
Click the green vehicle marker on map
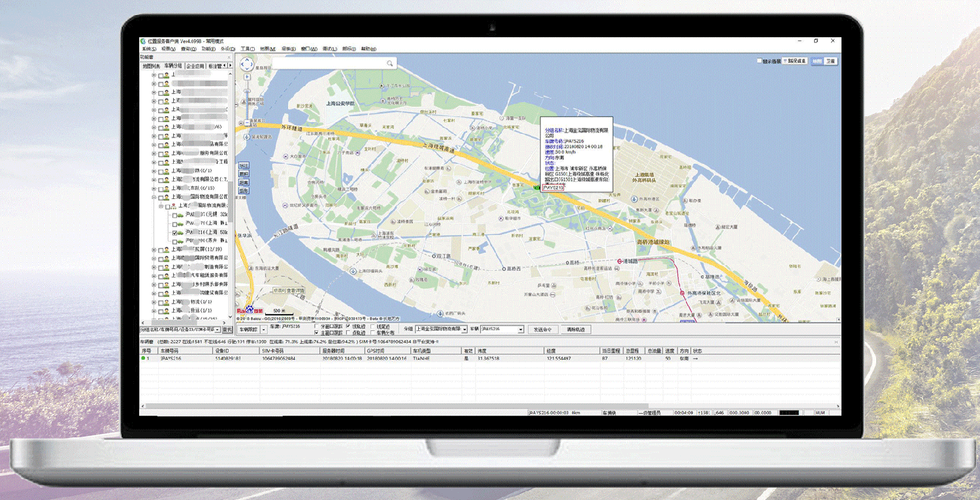(537, 188)
